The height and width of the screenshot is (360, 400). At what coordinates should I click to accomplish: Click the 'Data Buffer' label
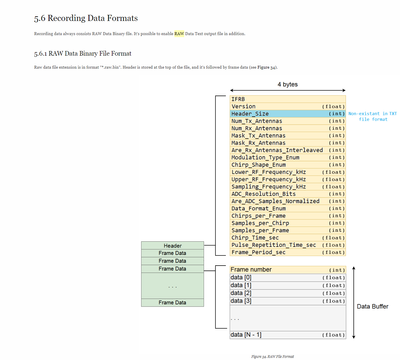coord(373,307)
